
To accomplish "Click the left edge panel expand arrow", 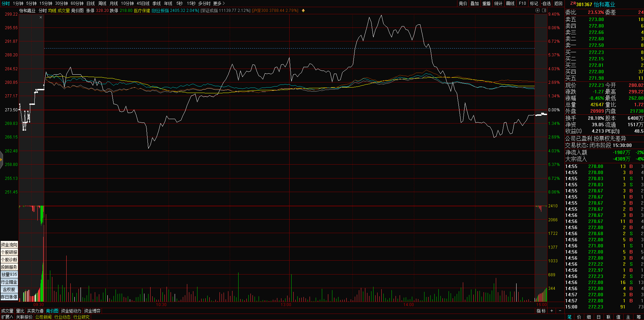I will [1, 159].
